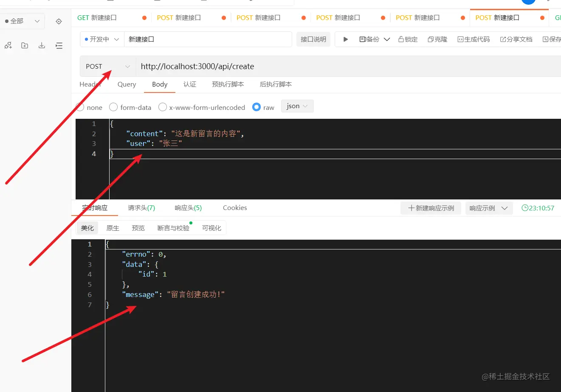Viewport: 561px width, 392px height.
Task: Click the new interface icon in sidebar
Action: tap(8, 45)
